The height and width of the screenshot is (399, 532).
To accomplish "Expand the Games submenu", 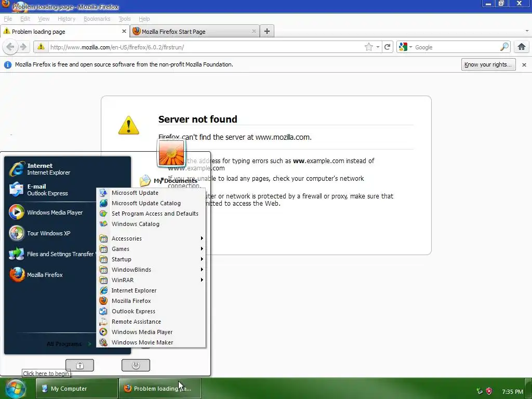I will tap(151, 249).
